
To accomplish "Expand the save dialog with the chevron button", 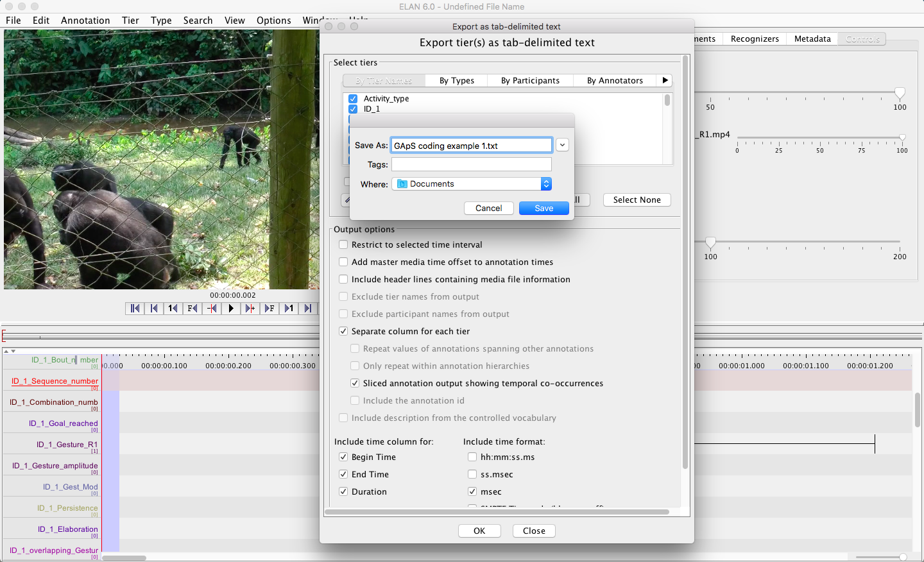I will click(x=562, y=146).
